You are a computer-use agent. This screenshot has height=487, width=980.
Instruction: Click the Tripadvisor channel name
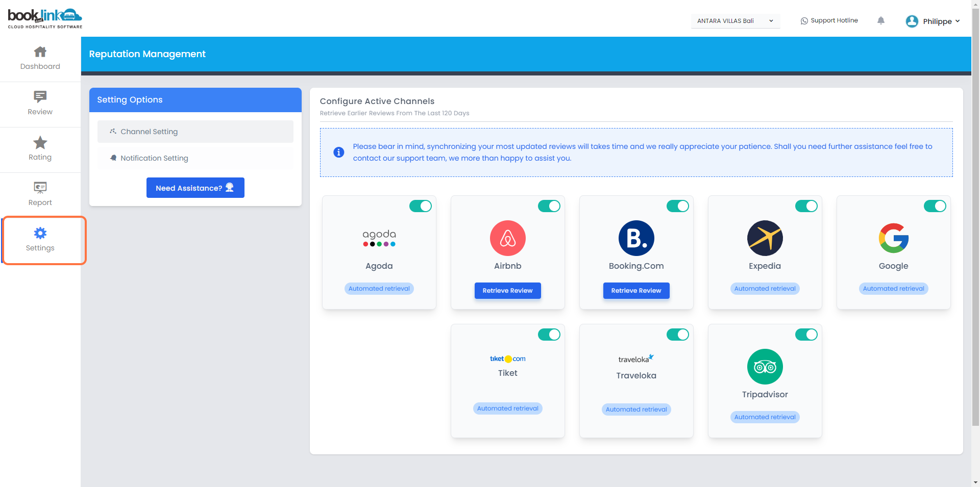point(765,394)
